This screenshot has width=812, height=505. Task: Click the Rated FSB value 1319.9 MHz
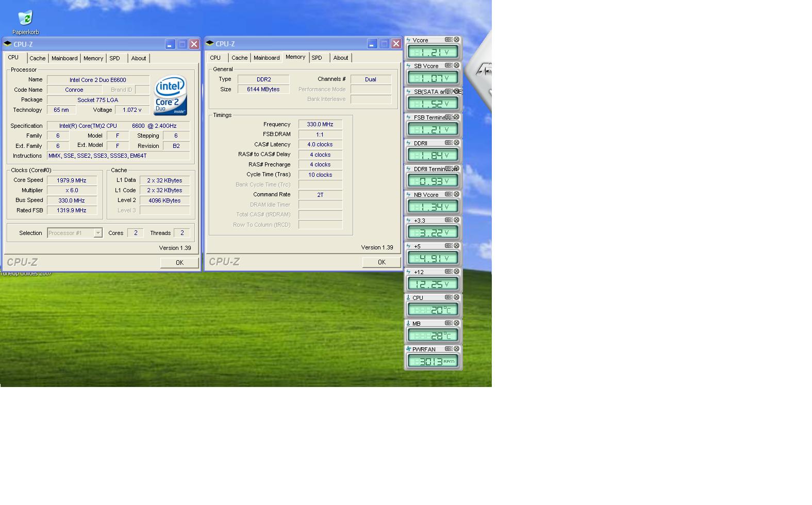pos(72,210)
